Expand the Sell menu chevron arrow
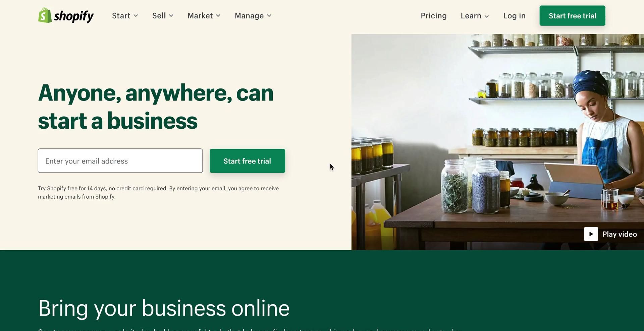644x331 pixels. pos(171,16)
